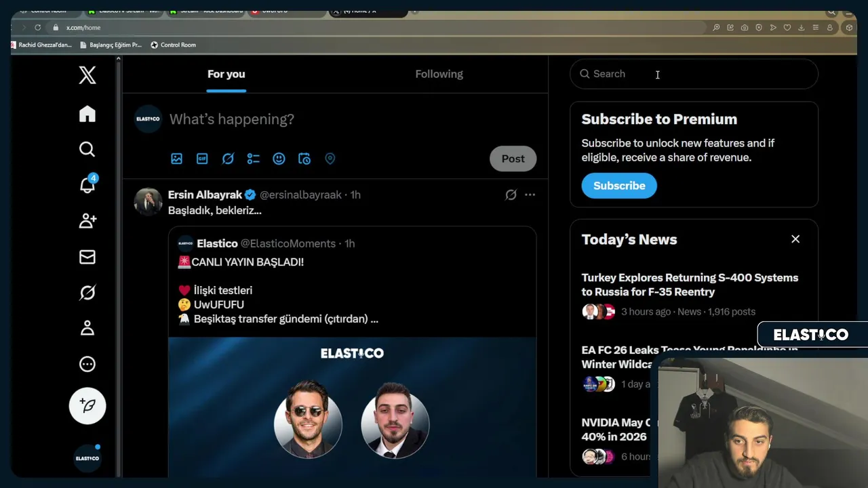Click the X logo in the sidebar
868x488 pixels.
(x=87, y=75)
